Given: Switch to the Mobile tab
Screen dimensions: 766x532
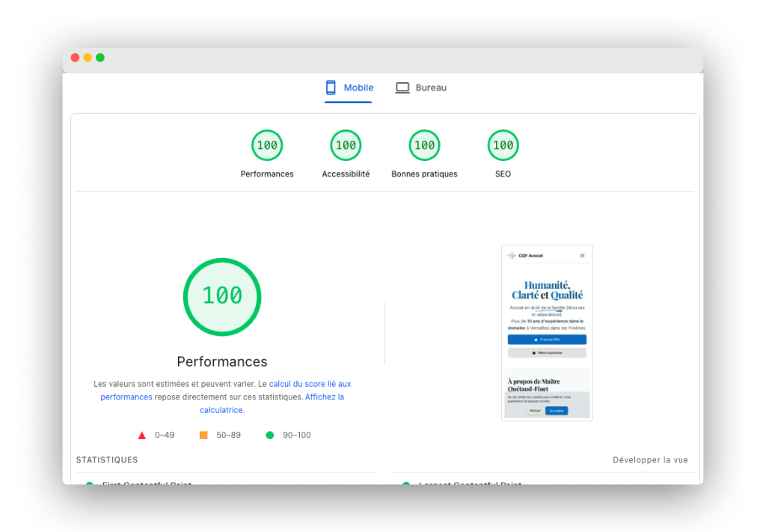Looking at the screenshot, I should pyautogui.click(x=349, y=88).
